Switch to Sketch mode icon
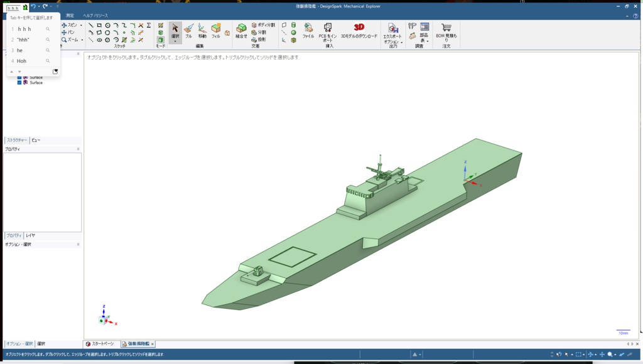643x364 pixels. 161,25
